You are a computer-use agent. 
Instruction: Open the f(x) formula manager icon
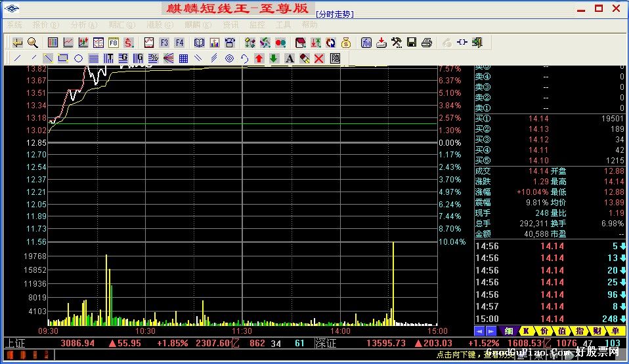pyautogui.click(x=366, y=43)
